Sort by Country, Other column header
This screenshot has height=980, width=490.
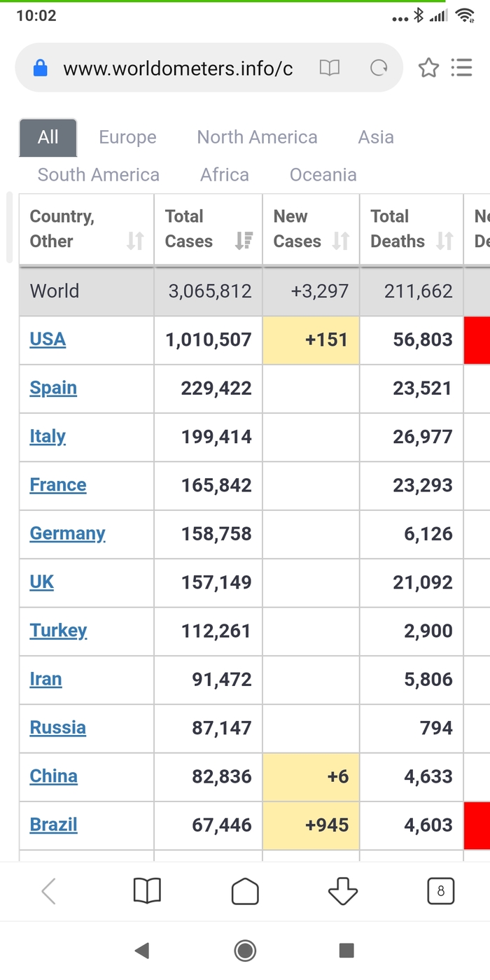[86, 230]
